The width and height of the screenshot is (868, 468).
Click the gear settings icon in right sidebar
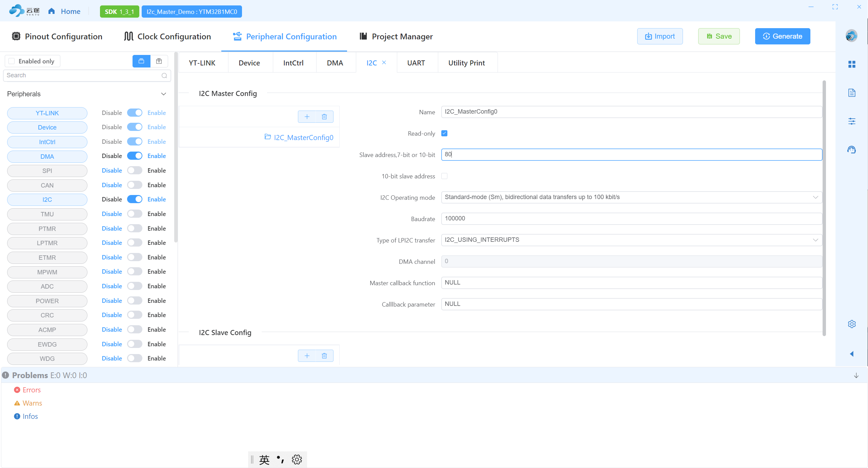point(851,324)
